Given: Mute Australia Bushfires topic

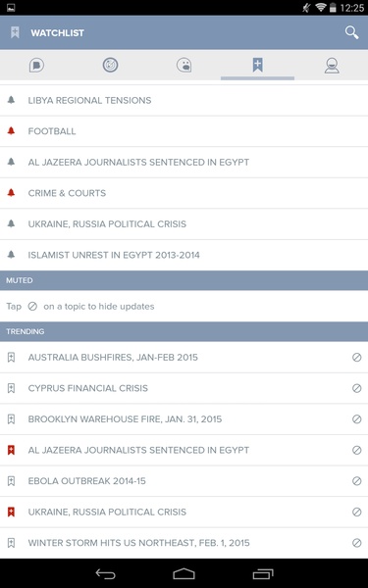Looking at the screenshot, I should (357, 357).
